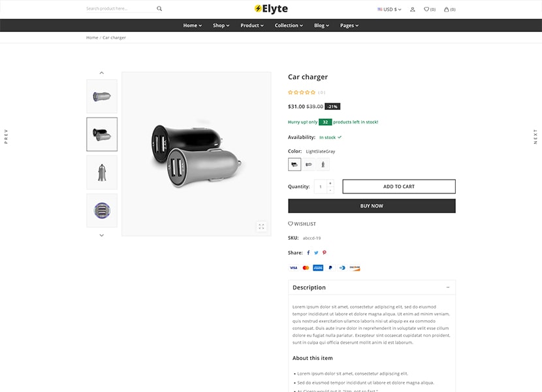Share the product on Facebook
This screenshot has width=542, height=392.
pos(308,252)
